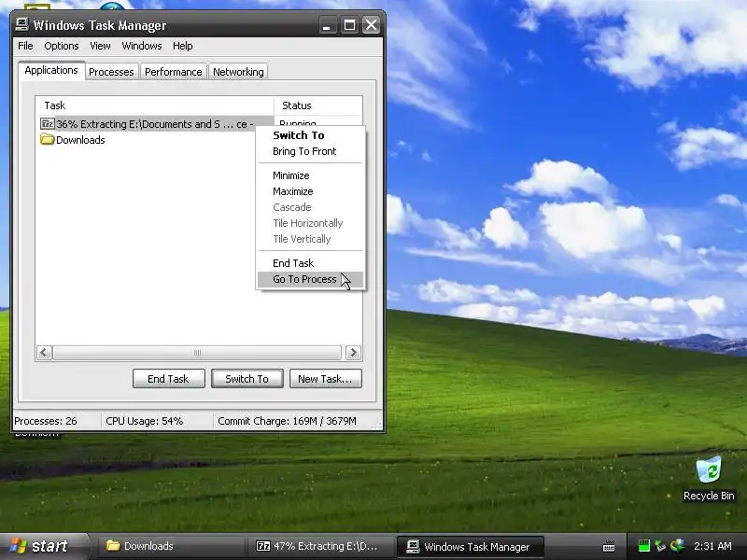747x560 pixels.
Task: Switch to the Performance tab
Action: point(174,72)
